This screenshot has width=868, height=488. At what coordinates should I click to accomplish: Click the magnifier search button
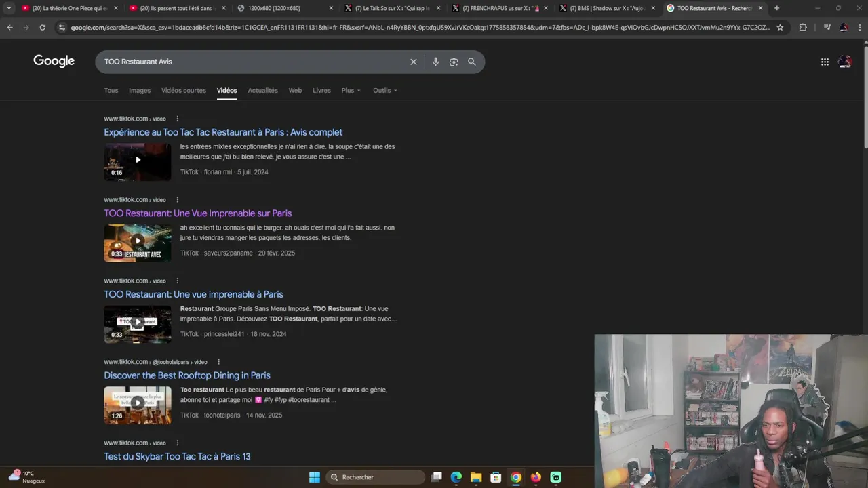click(472, 62)
